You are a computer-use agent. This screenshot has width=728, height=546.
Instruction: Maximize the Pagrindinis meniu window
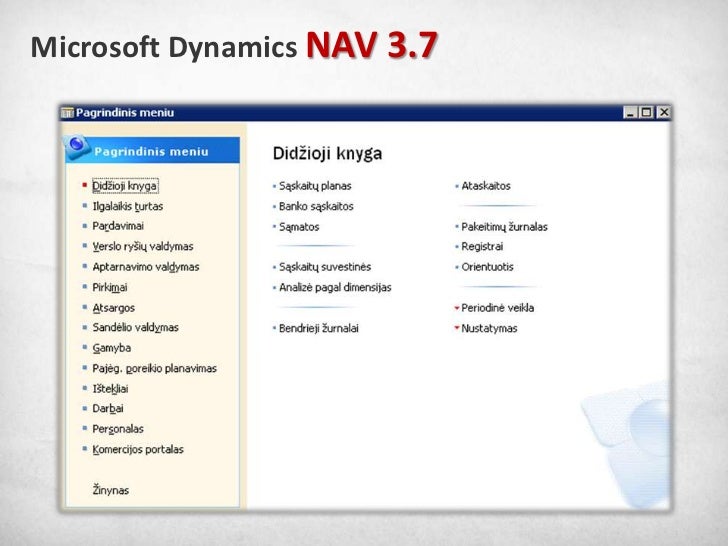pyautogui.click(x=646, y=112)
